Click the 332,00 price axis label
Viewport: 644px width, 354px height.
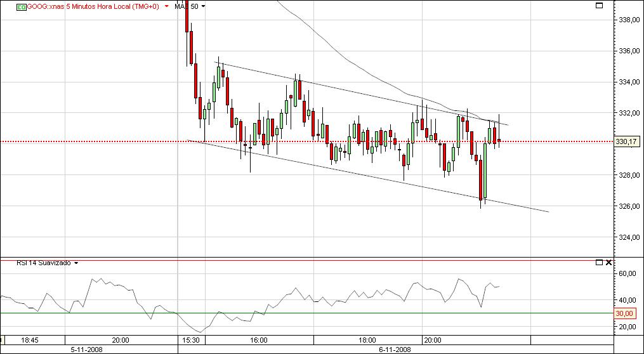629,113
